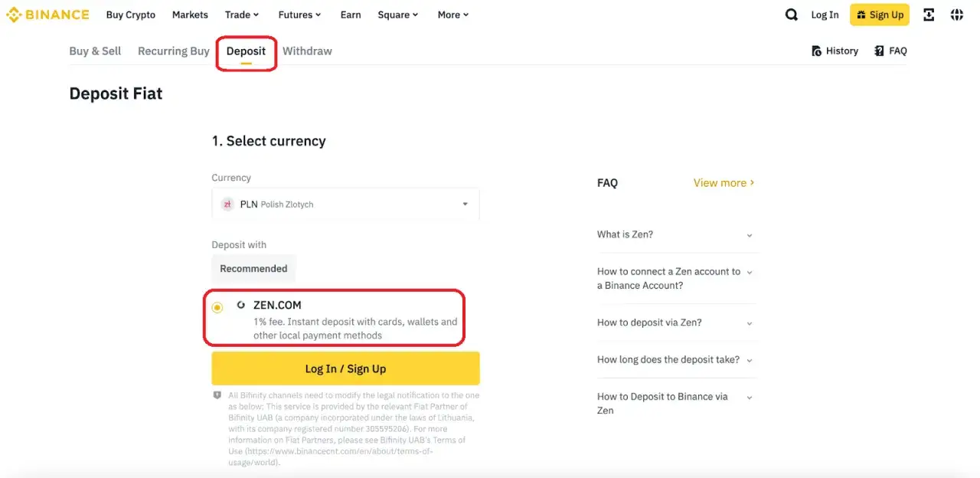Viewport: 980px width, 478px height.
Task: Open the language and region globe icon
Action: 956,14
